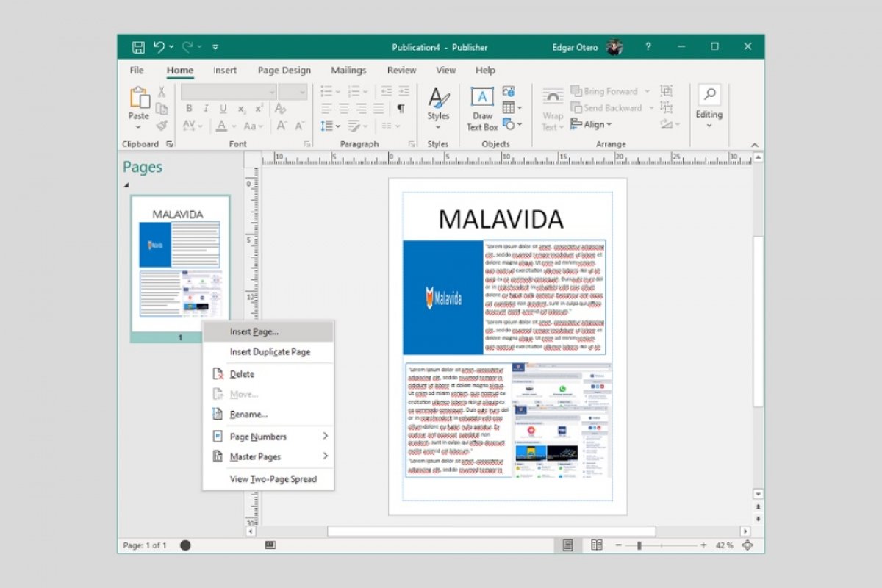Screen dimensions: 882x588
Task: Click the Superscript button
Action: tap(258, 109)
